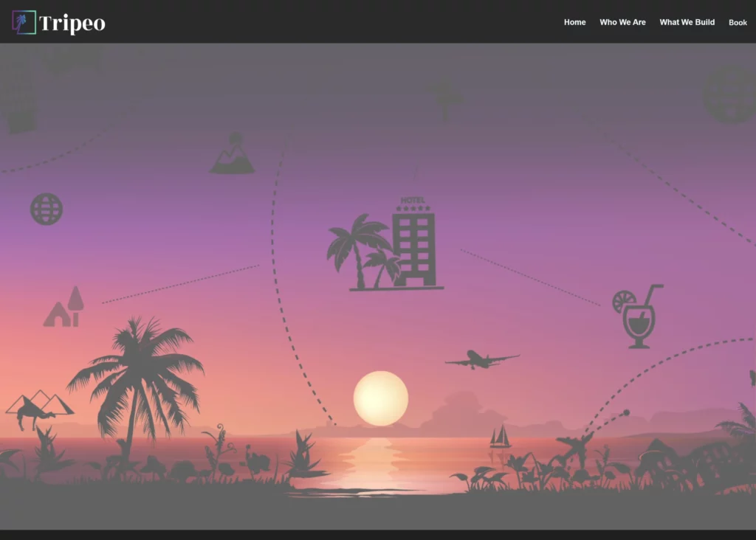This screenshot has height=540, width=756.
Task: Click the Book link
Action: pyautogui.click(x=738, y=23)
